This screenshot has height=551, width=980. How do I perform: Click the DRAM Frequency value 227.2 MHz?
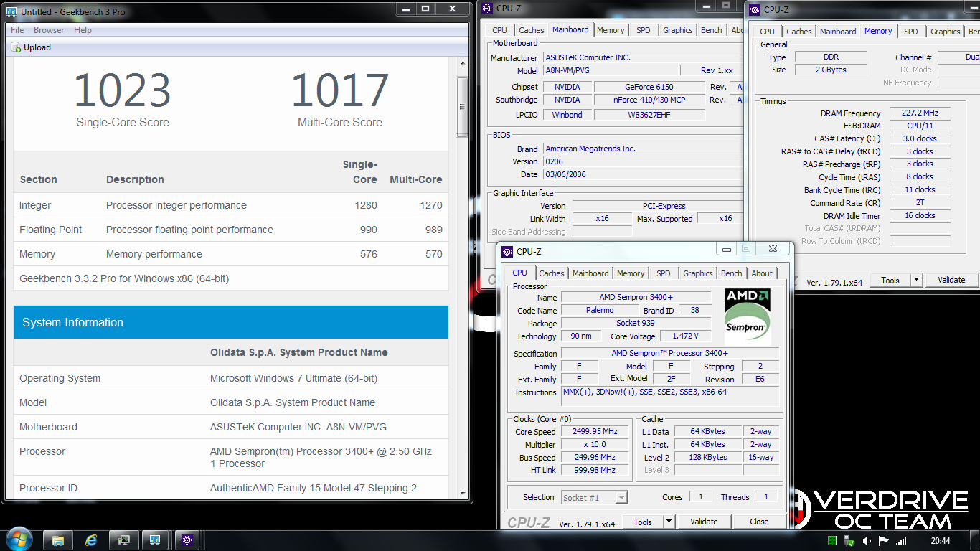tap(920, 113)
